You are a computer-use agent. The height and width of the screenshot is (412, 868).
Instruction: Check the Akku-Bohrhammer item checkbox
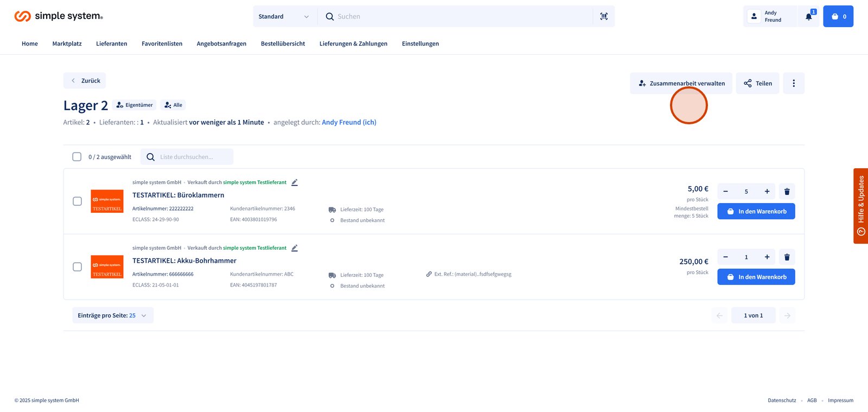coord(77,267)
